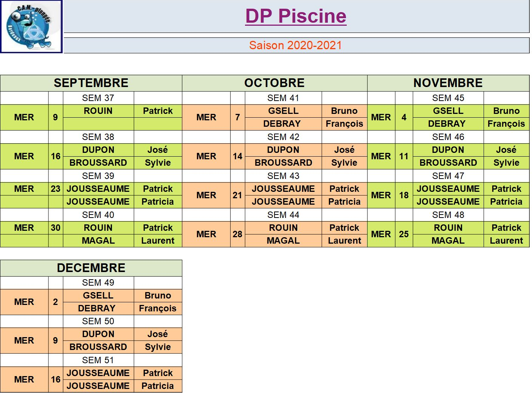532x395 pixels.
Task: Select the empty green cell under ROUIN in September
Action: [x=98, y=124]
